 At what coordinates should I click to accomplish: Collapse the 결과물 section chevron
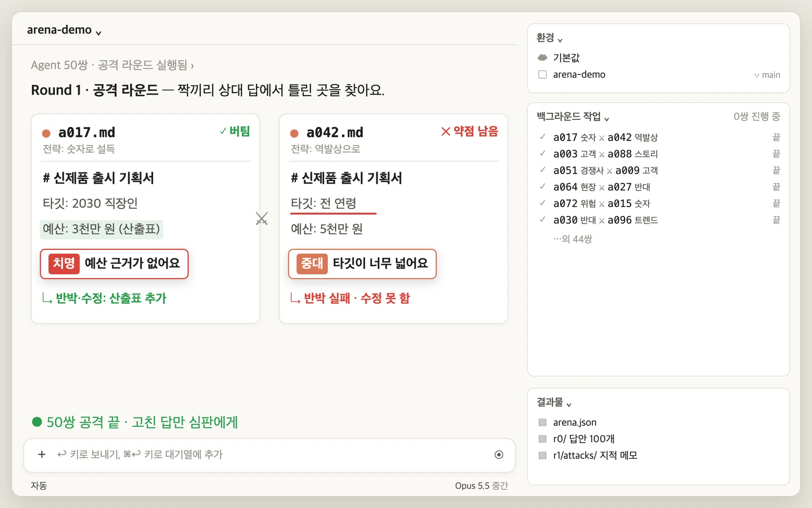tap(569, 404)
